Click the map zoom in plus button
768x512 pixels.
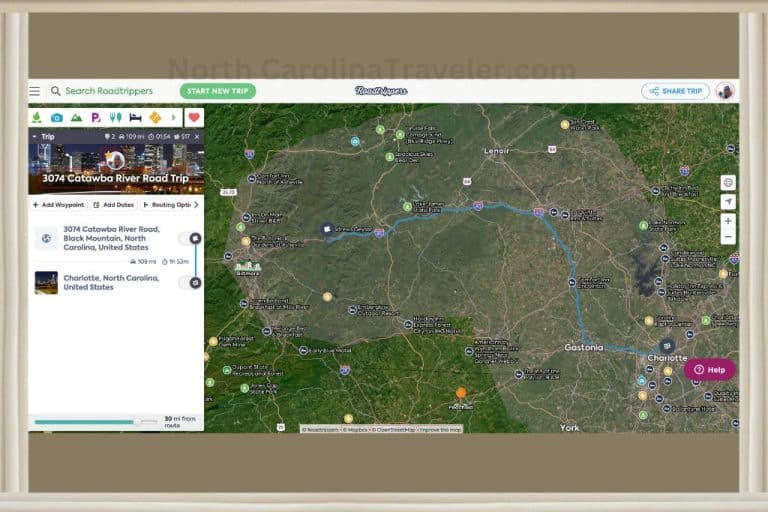[728, 221]
